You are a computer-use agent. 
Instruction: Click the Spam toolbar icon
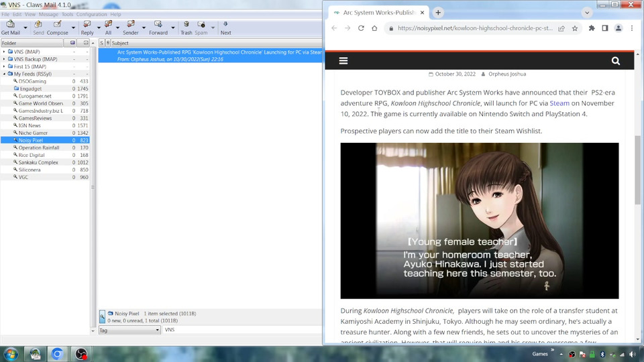pyautogui.click(x=201, y=27)
